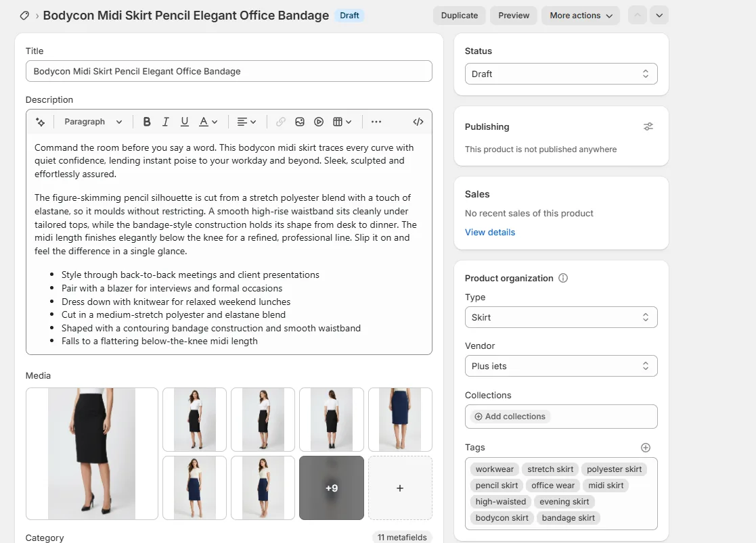
Task: Show the +9 more media items
Action: point(331,488)
